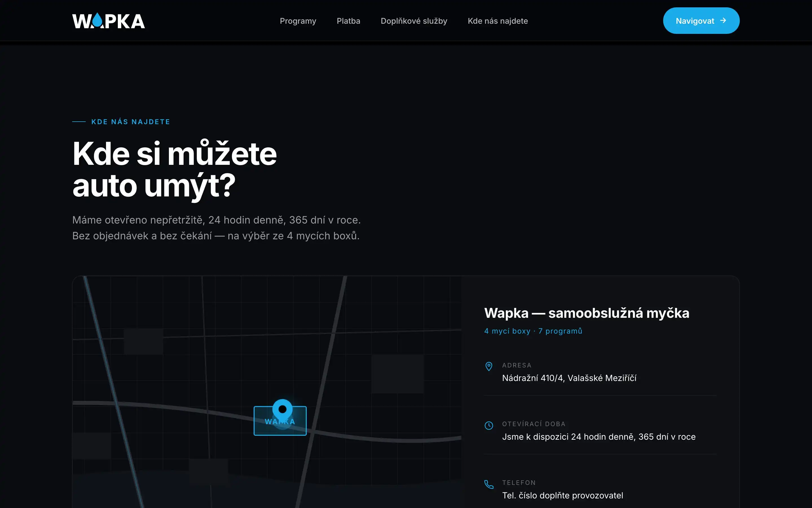Open the Programy nav link
812x508 pixels.
click(298, 21)
